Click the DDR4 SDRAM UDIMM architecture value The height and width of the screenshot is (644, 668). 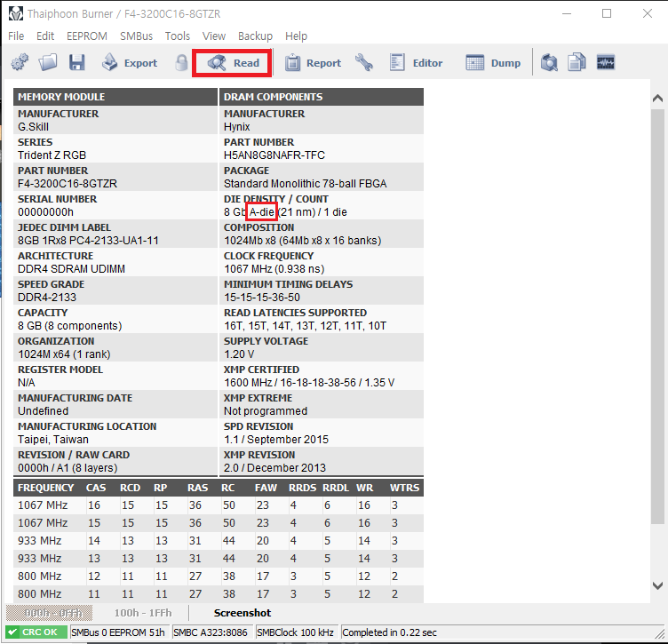(72, 269)
